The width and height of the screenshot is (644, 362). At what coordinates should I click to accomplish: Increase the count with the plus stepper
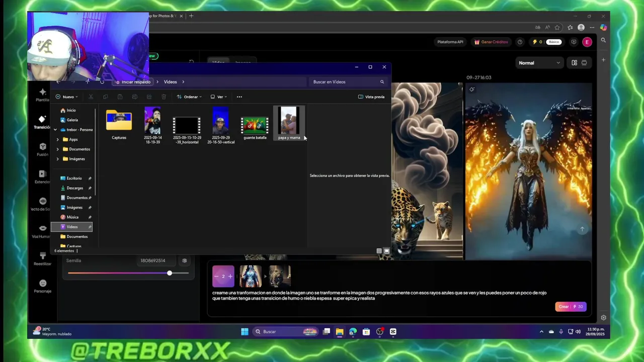tap(230, 276)
